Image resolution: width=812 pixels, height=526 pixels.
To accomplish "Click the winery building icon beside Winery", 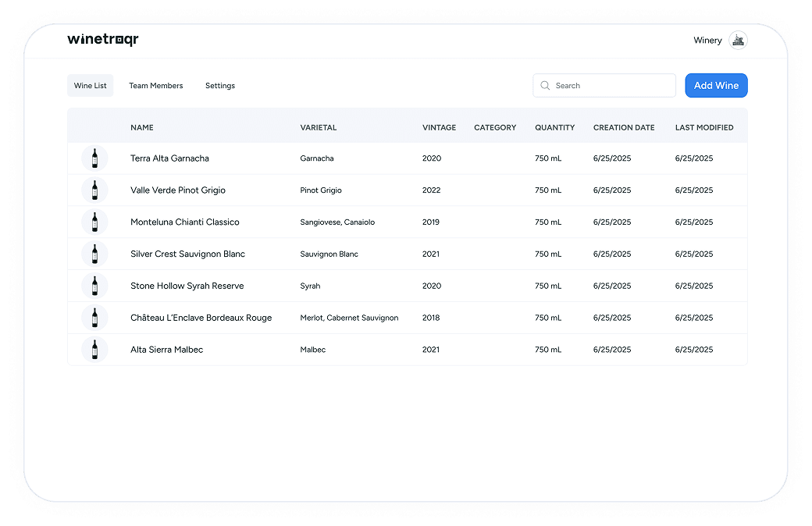I will pyautogui.click(x=737, y=40).
